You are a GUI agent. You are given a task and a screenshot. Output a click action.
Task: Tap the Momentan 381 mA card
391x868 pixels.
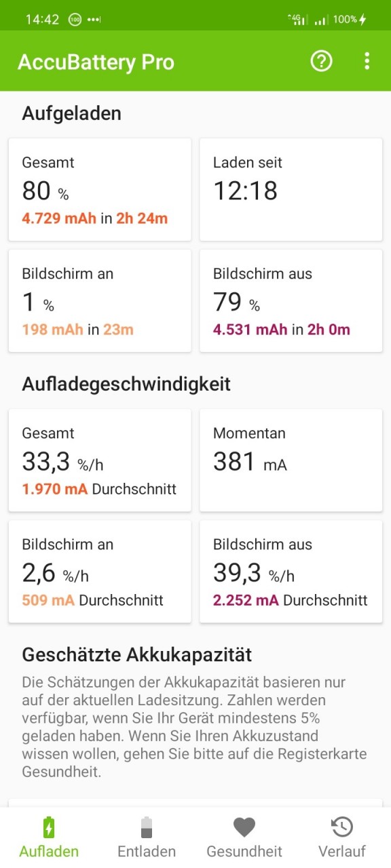(291, 460)
